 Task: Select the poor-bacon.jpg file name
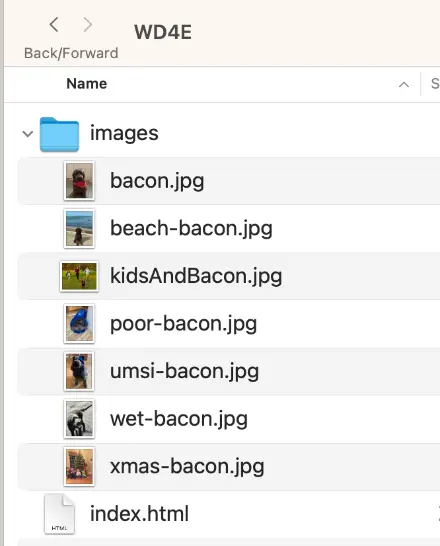[x=183, y=324]
